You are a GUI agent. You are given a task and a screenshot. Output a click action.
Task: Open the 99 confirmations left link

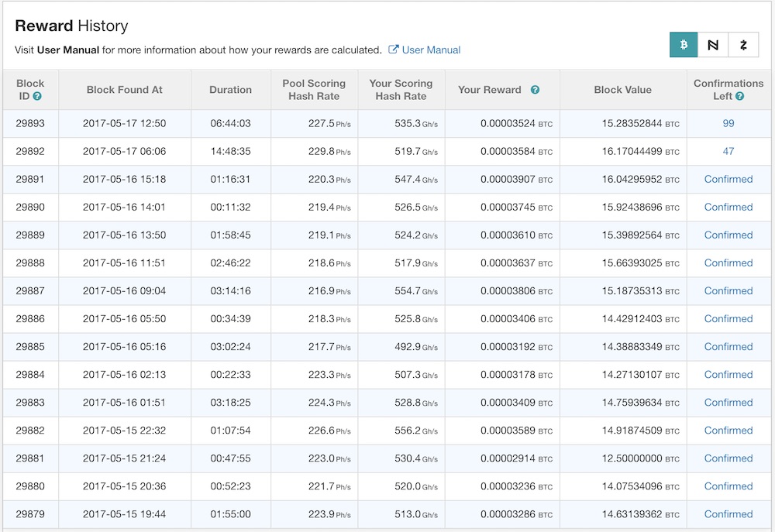pyautogui.click(x=728, y=123)
